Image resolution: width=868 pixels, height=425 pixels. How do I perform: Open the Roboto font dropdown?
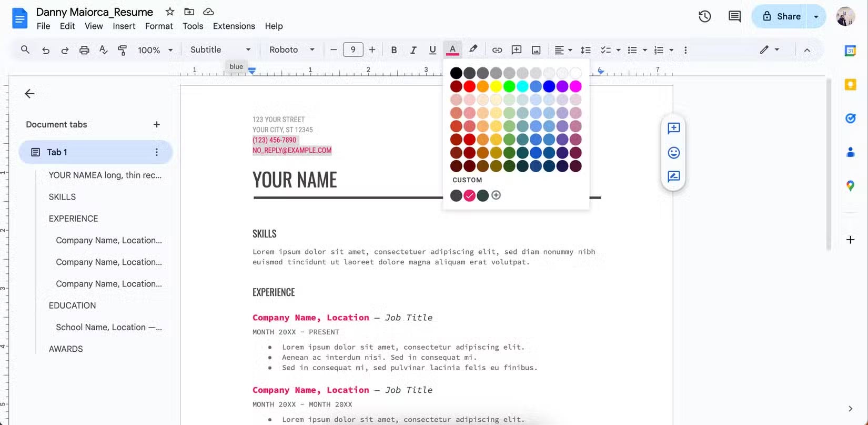[291, 50]
